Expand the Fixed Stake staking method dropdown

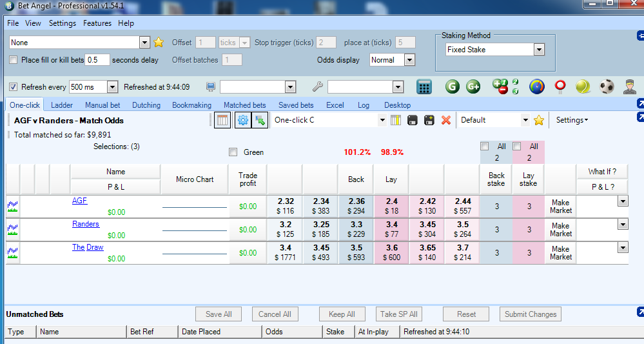point(540,50)
